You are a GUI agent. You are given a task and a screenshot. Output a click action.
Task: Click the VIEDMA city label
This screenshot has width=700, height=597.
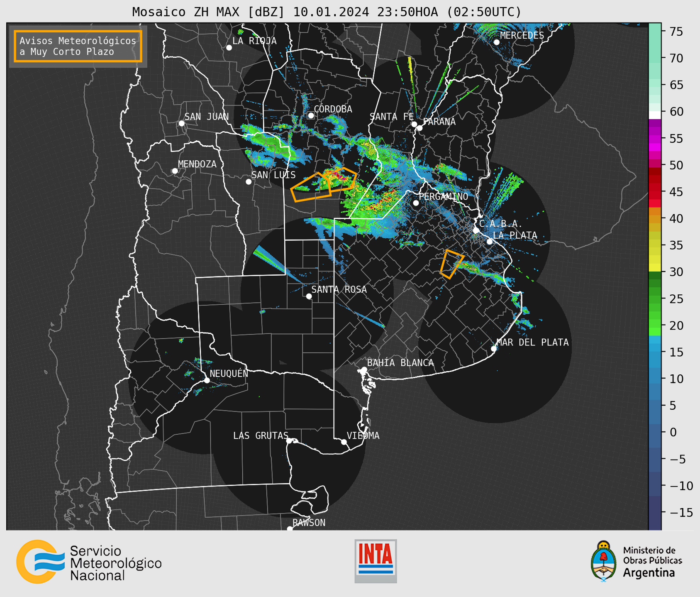[x=363, y=436]
